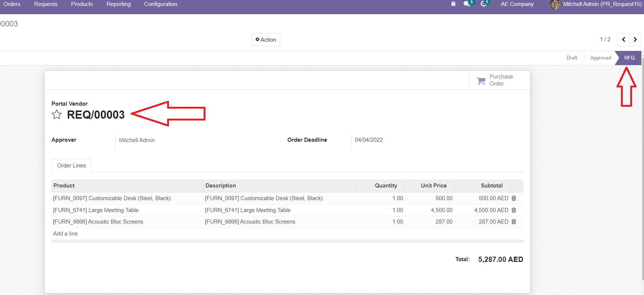Open the Reporting menu

tap(118, 4)
